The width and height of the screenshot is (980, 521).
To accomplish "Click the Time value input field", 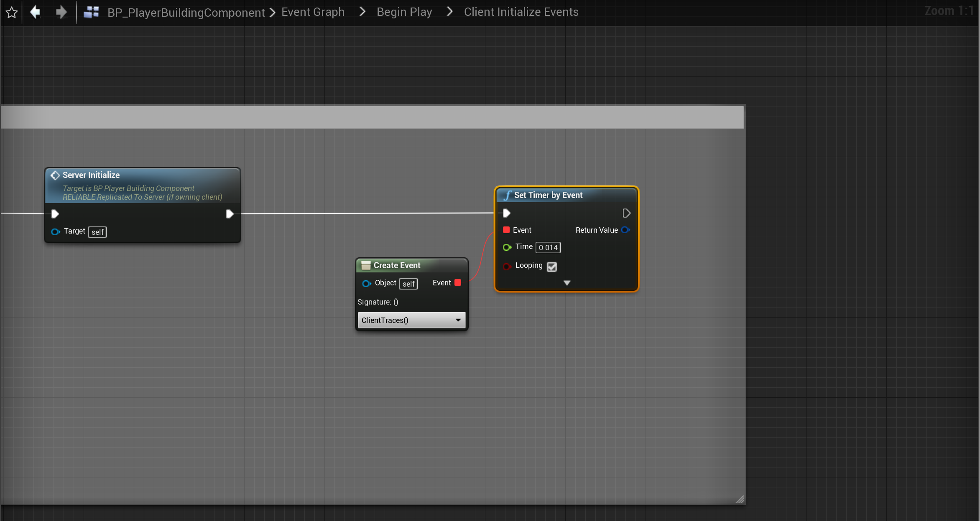I will (548, 247).
